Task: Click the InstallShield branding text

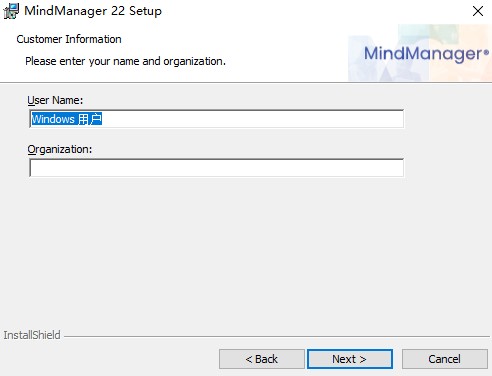Action: click(x=32, y=335)
